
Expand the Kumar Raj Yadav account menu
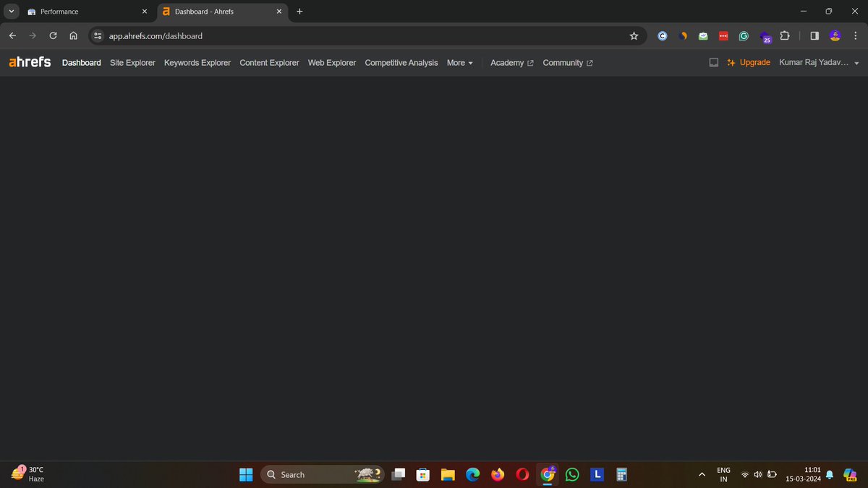(x=819, y=63)
